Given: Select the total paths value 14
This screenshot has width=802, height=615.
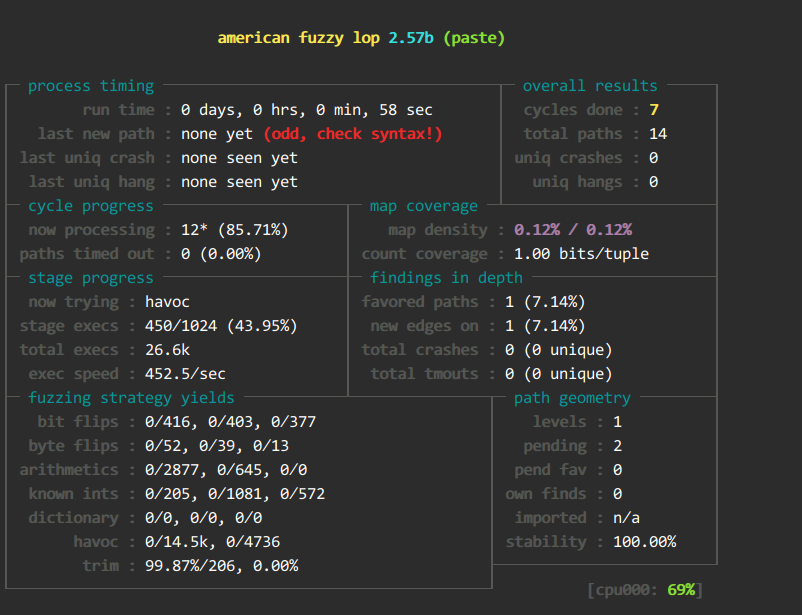Looking at the screenshot, I should coord(658,134).
